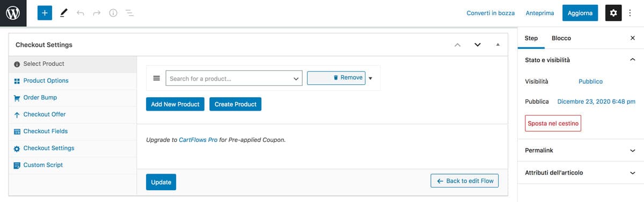Collapse the Stato e visibilità panel

632,60
